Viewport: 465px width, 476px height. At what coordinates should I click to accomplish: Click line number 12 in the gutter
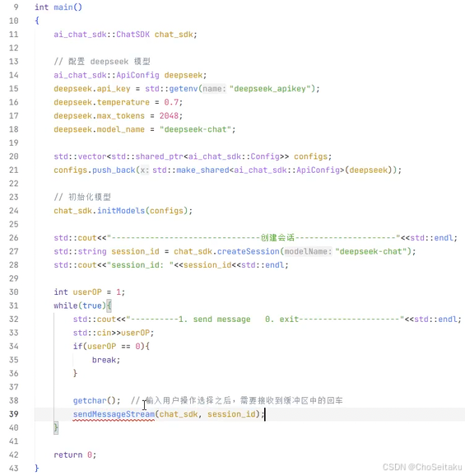[13, 48]
